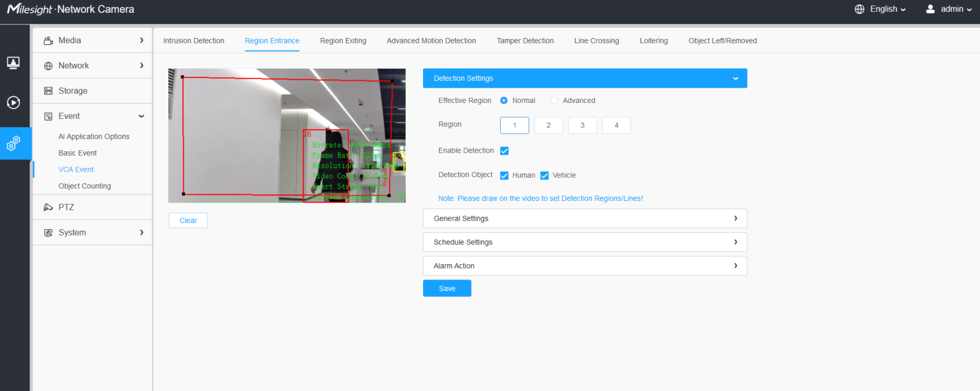
Task: Click the System monitor icon
Action: point(48,233)
